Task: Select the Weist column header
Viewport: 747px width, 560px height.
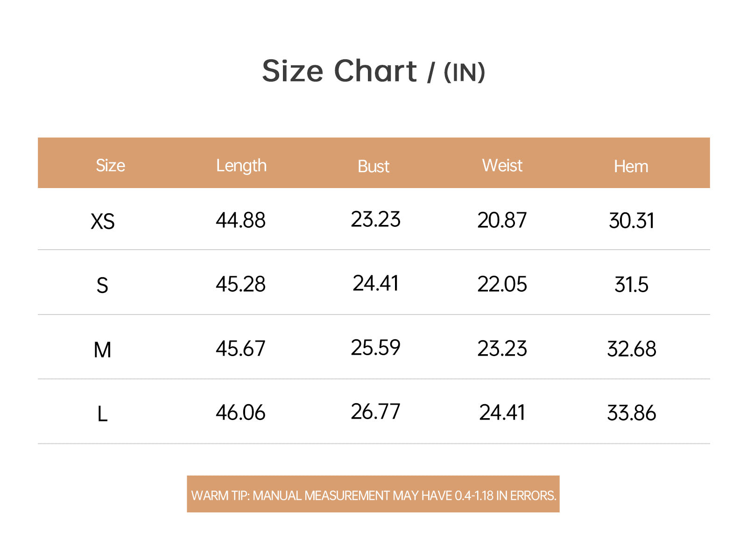Action: click(502, 166)
